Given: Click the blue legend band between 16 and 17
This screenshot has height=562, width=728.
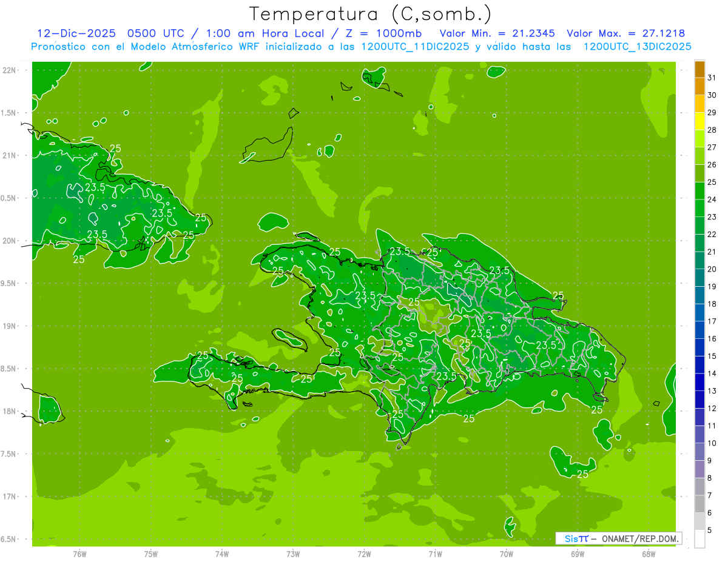Looking at the screenshot, I should (699, 330).
